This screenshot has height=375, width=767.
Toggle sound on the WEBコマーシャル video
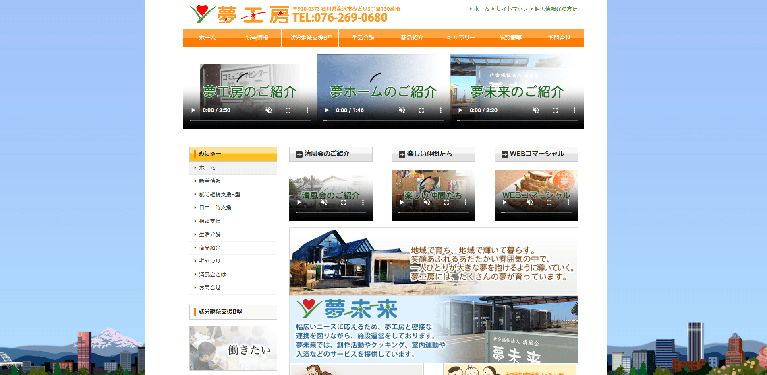pos(530,202)
